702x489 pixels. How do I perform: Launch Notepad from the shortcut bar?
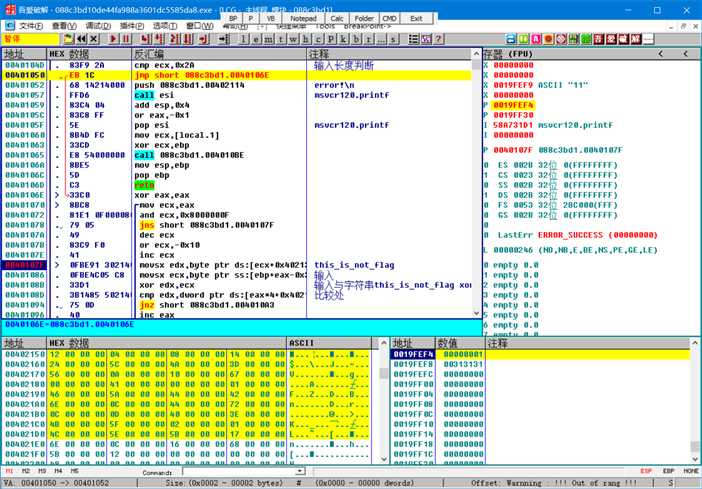303,18
